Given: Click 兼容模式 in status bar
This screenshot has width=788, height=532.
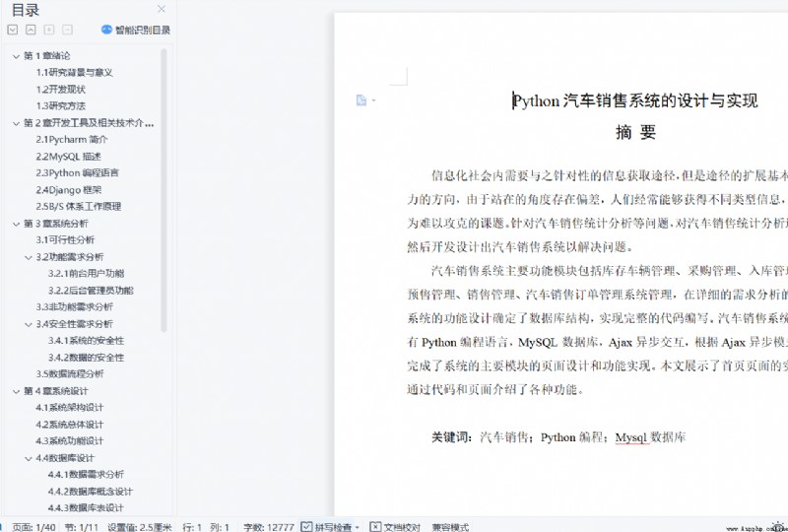Looking at the screenshot, I should point(450,527).
